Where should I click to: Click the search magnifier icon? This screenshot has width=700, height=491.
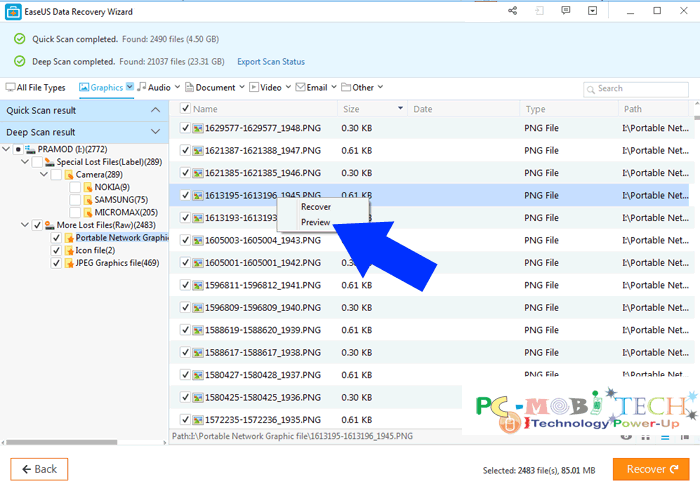coord(591,90)
